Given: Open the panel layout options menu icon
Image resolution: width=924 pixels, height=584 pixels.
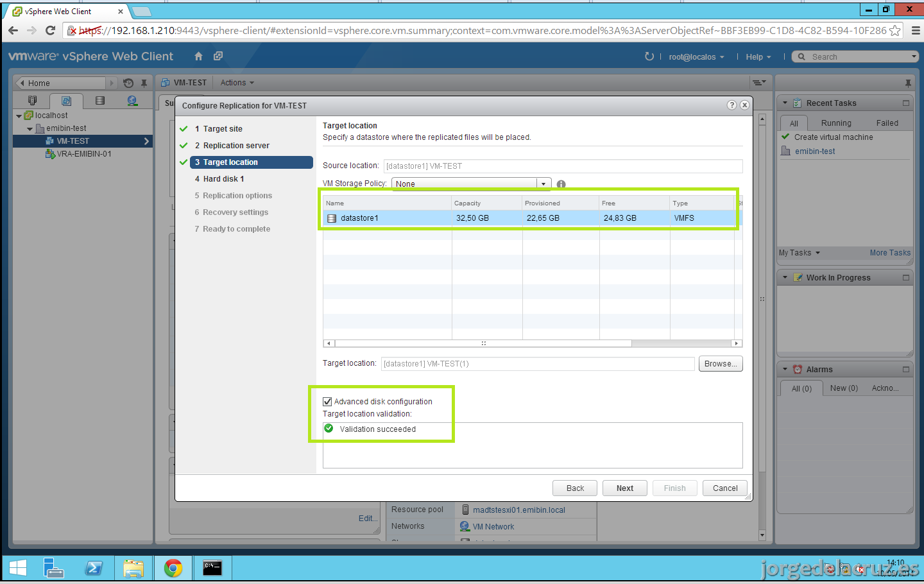Looking at the screenshot, I should pos(759,82).
